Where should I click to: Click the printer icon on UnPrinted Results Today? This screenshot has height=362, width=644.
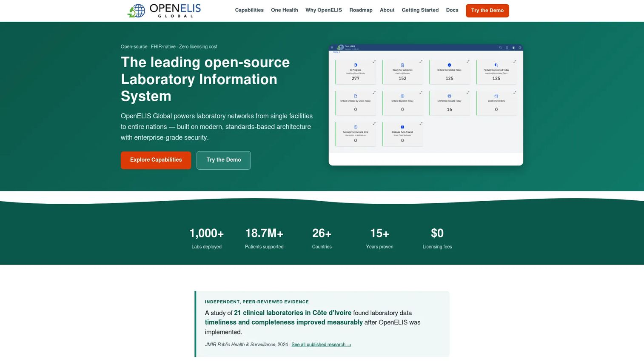(x=449, y=96)
